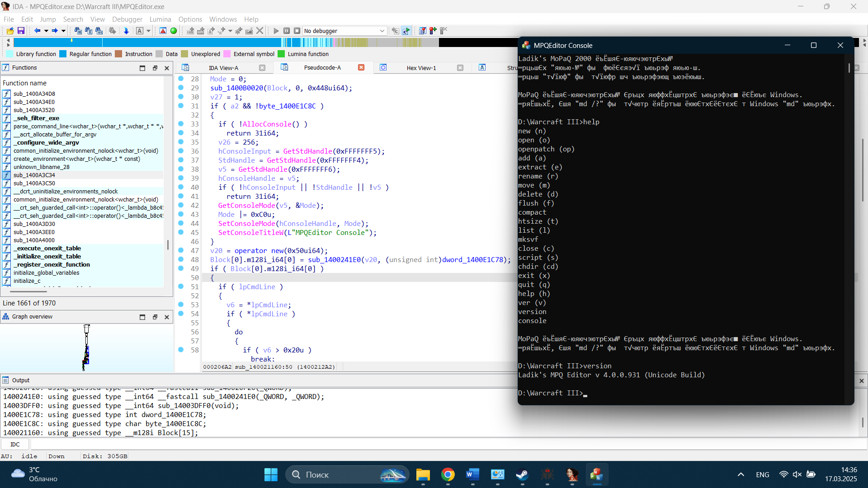Click the Open file icon in toolbar
This screenshot has width=868, height=488.
(10, 31)
